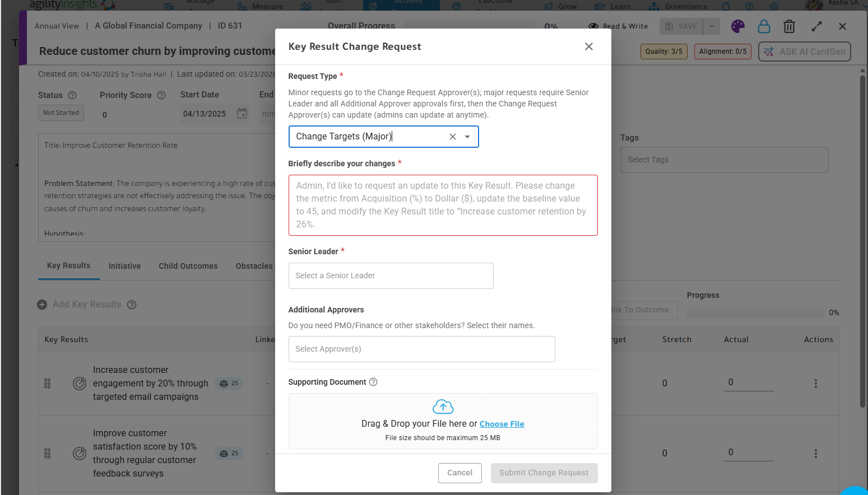Click the Not Started status button
Image resolution: width=868 pixels, height=495 pixels.
(61, 113)
